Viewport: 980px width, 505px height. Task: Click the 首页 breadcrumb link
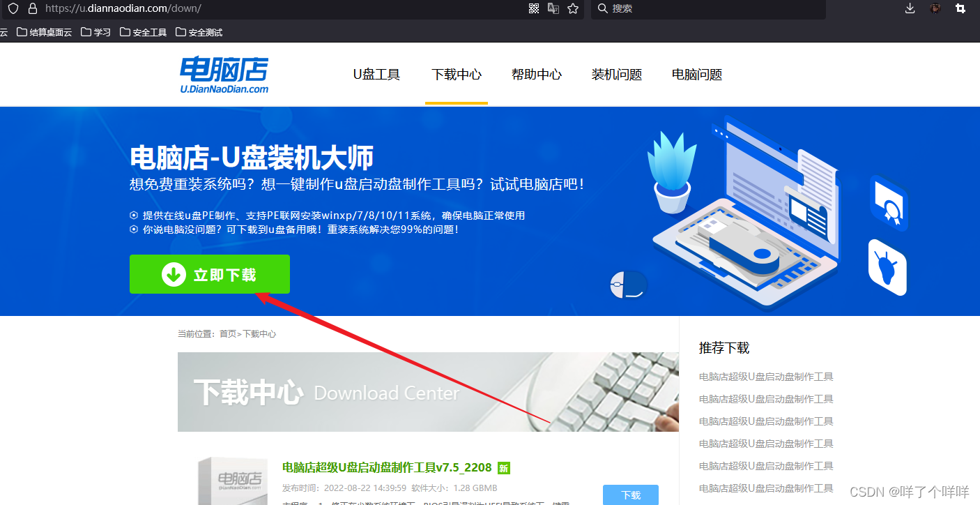(228, 334)
